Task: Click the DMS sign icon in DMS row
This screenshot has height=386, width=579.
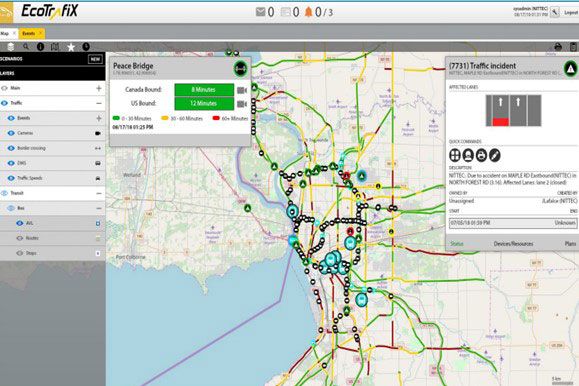Action: click(x=98, y=163)
